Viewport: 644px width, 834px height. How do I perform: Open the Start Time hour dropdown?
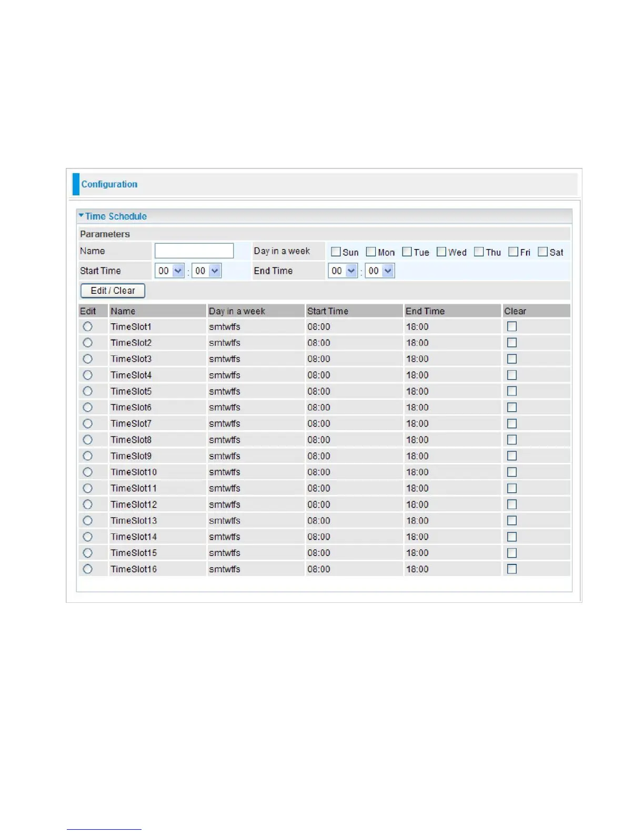pyautogui.click(x=169, y=271)
